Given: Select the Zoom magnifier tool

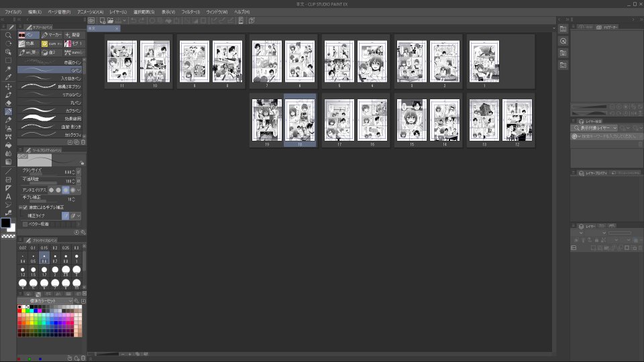Looking at the screenshot, I should coord(8,36).
